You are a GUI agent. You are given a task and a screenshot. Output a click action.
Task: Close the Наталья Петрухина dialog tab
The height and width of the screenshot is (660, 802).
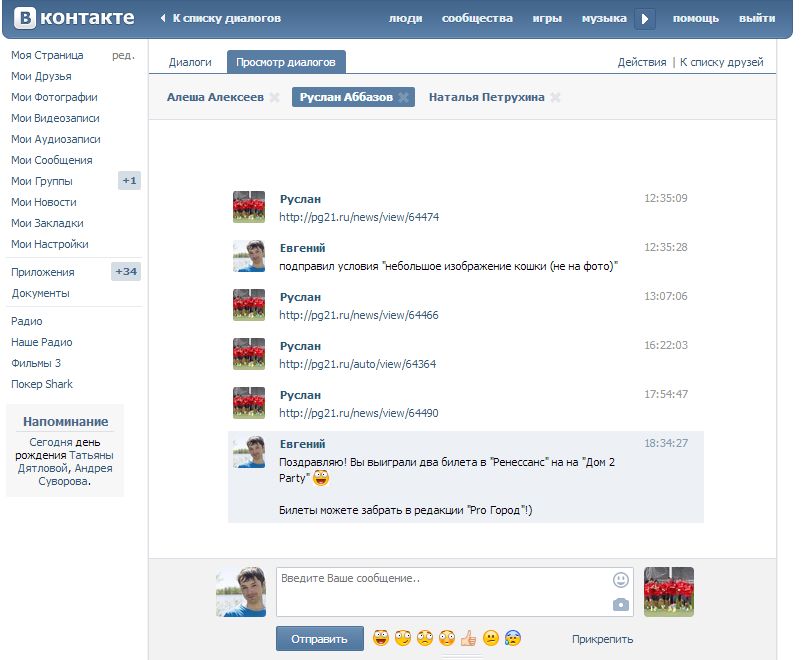click(555, 98)
